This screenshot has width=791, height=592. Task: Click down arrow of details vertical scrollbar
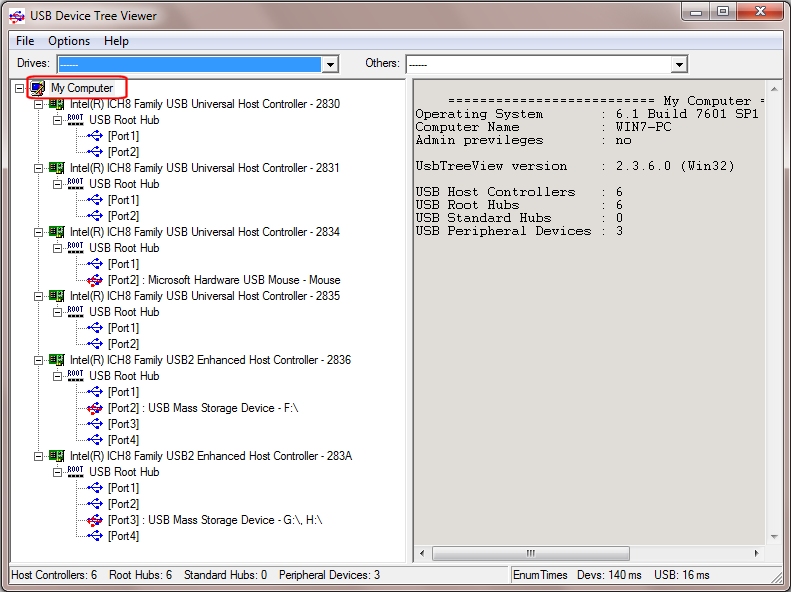[774, 537]
